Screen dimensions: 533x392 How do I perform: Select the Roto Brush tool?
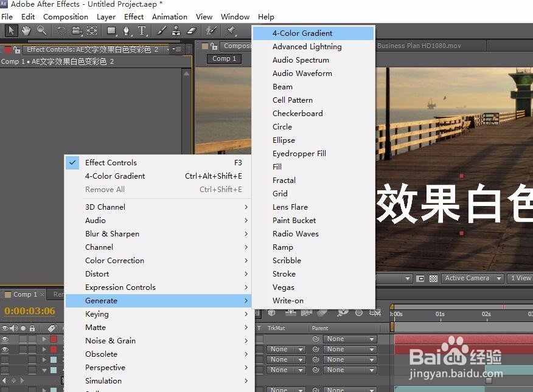tap(211, 30)
